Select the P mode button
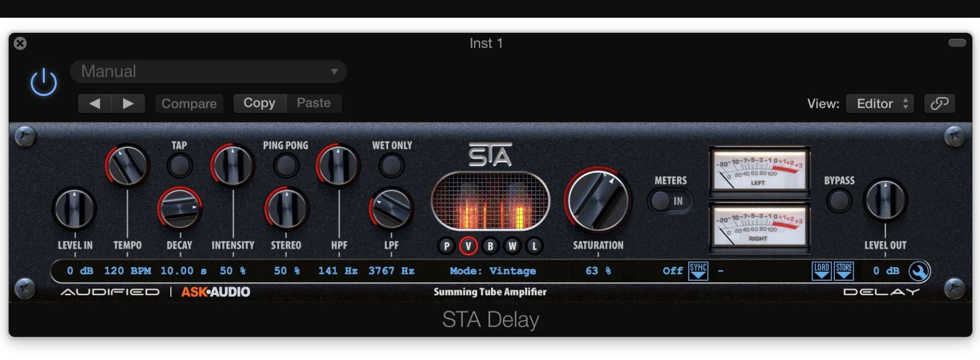Viewport: 980px width, 360px height. (446, 246)
